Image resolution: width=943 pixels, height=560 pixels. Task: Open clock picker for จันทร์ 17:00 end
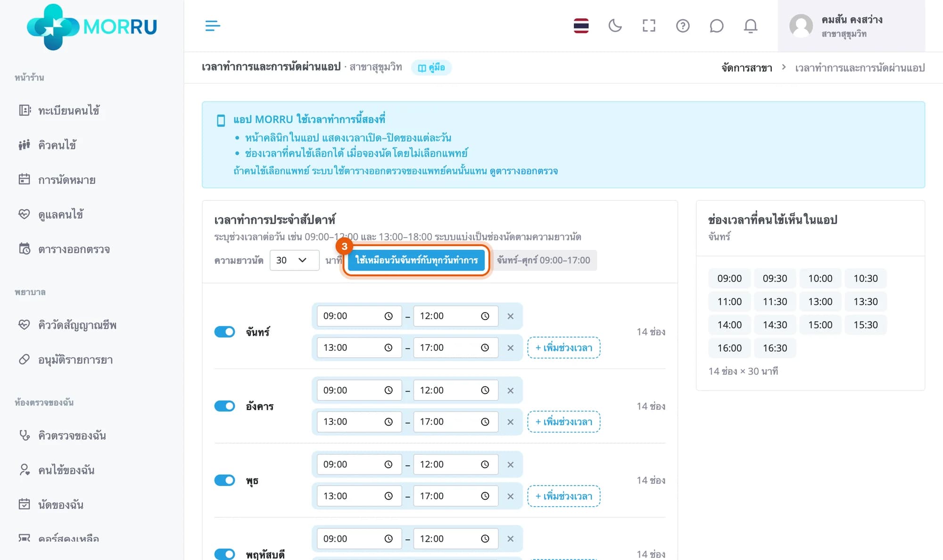point(485,347)
